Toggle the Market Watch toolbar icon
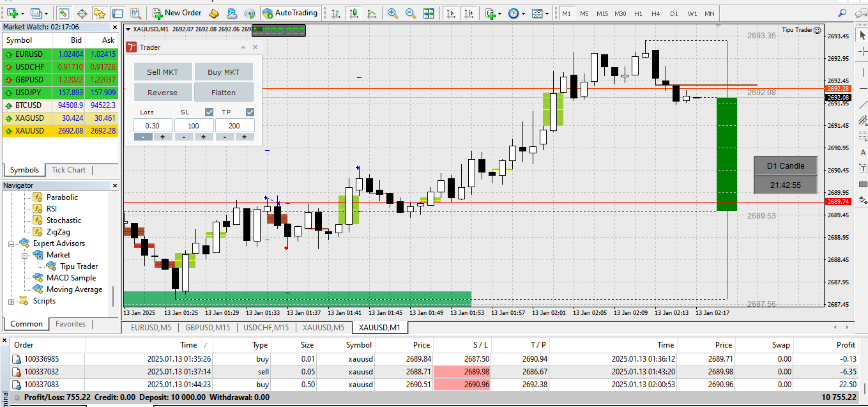The width and height of the screenshot is (868, 407). coord(65,13)
